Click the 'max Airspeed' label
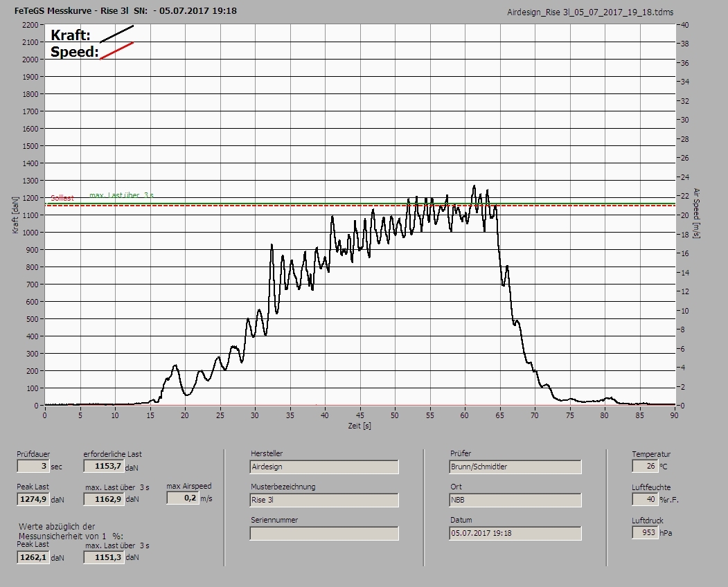Screen dimensions: 728x587 click(x=189, y=486)
